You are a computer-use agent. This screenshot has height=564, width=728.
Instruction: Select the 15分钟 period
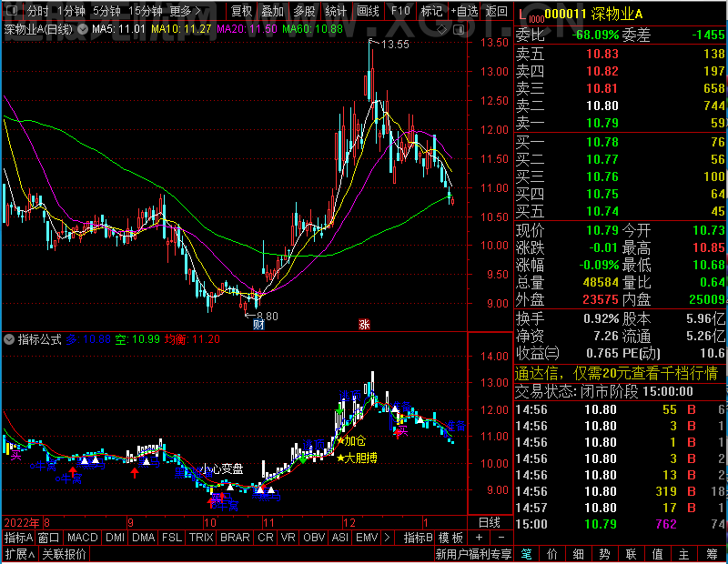point(146,10)
